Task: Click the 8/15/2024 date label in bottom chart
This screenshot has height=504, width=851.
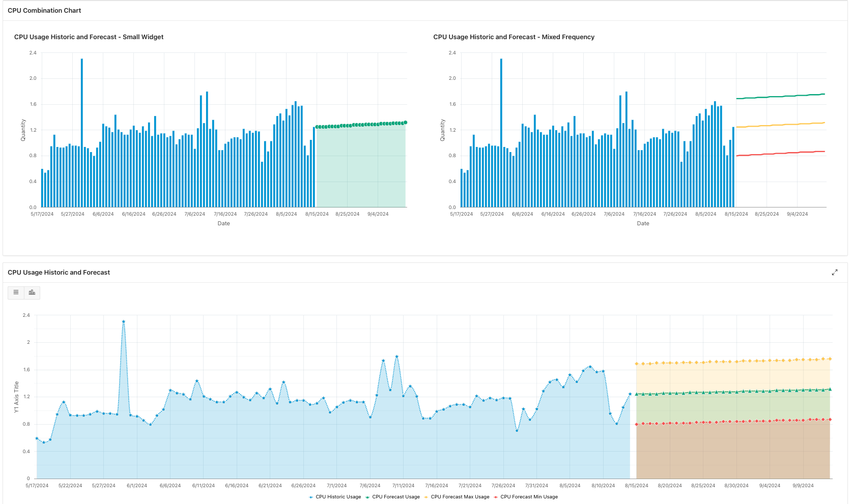Action: pos(636,486)
